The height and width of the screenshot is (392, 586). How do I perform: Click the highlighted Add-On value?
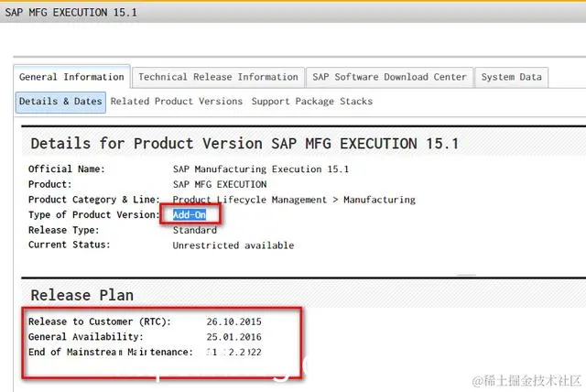[x=190, y=215]
